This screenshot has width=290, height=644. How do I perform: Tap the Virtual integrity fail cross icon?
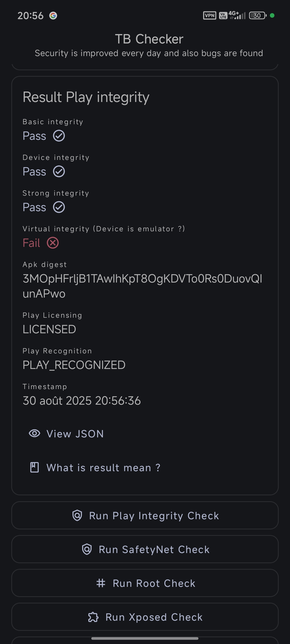[53, 243]
